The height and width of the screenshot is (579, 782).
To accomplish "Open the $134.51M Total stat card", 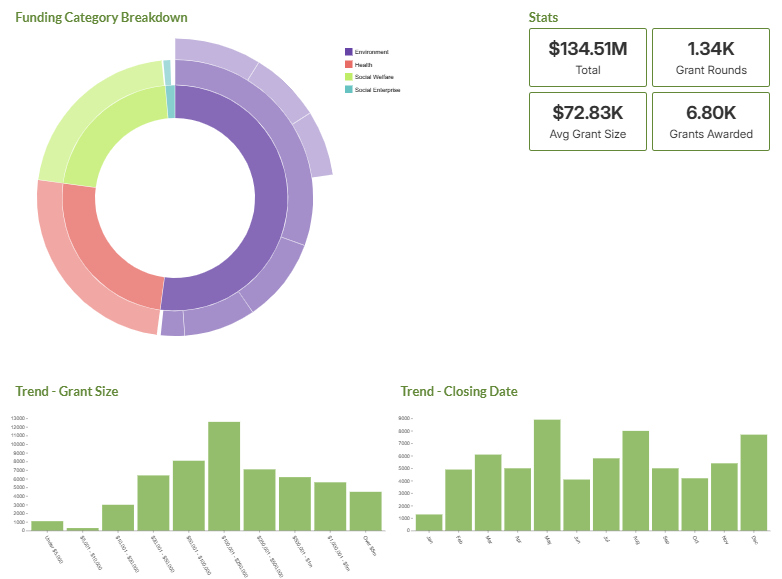I will click(x=588, y=57).
